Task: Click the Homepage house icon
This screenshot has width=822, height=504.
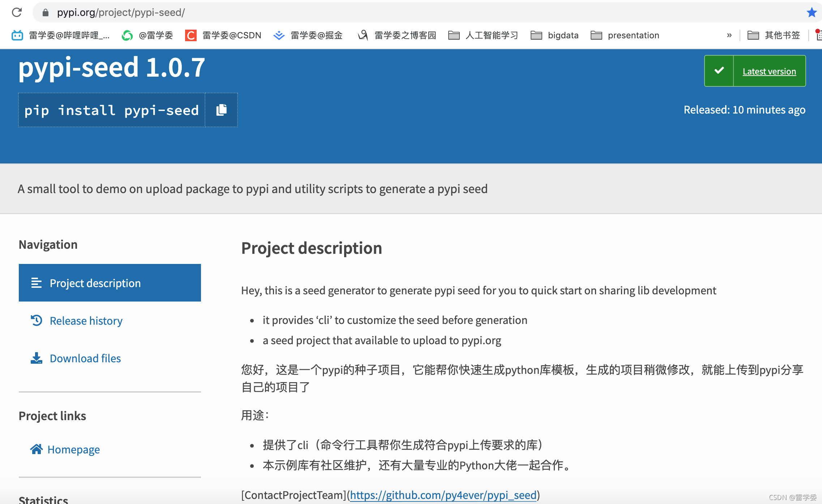Action: [37, 449]
